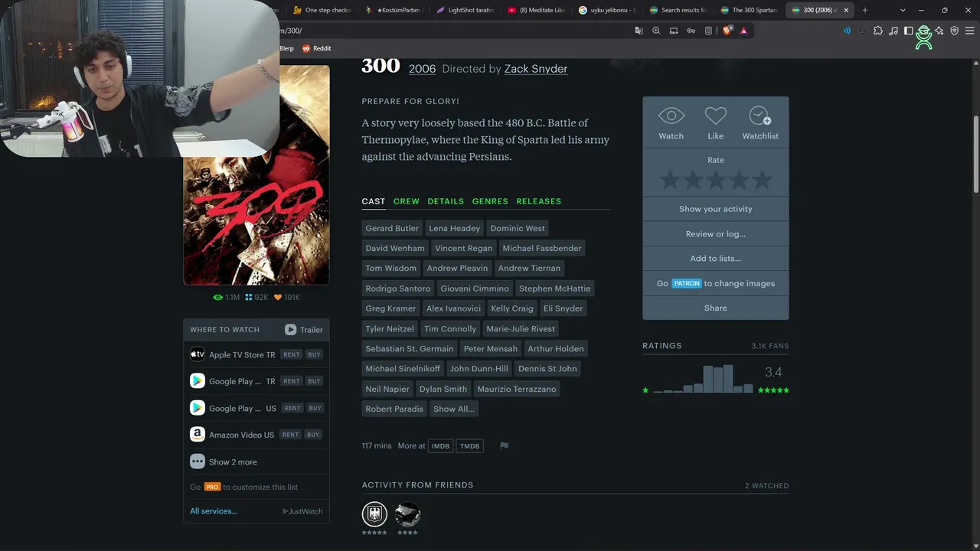Screen dimensions: 980x551
Task: Rate the film three stars
Action: pyautogui.click(x=716, y=181)
